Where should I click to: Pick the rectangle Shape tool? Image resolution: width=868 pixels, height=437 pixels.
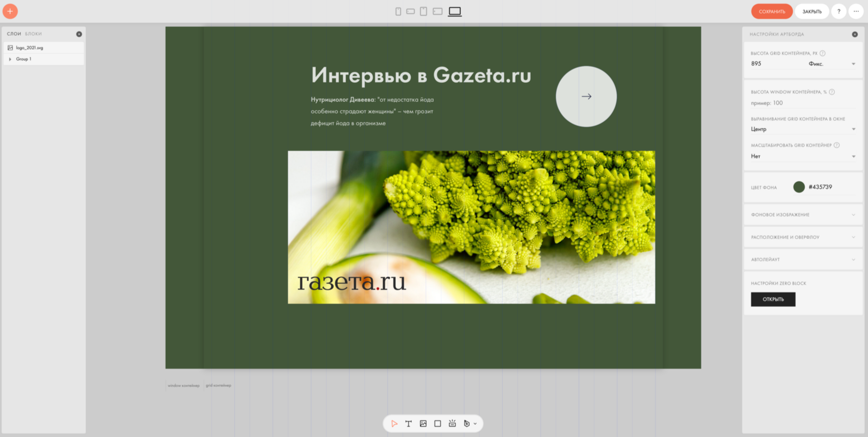437,424
